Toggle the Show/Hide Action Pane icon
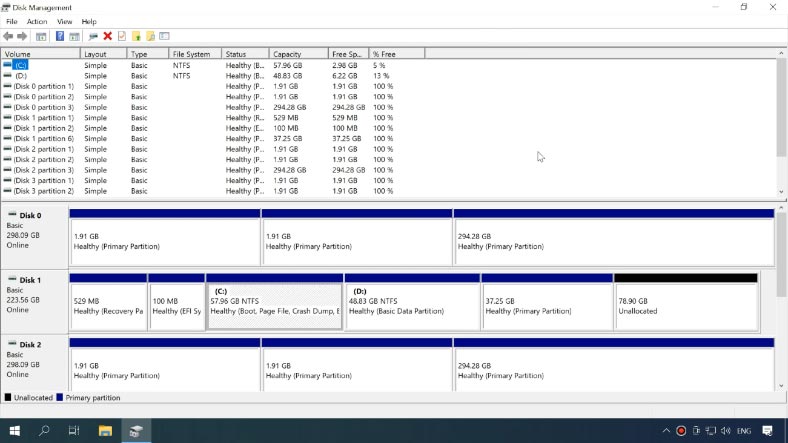The width and height of the screenshot is (788, 443). (x=74, y=36)
